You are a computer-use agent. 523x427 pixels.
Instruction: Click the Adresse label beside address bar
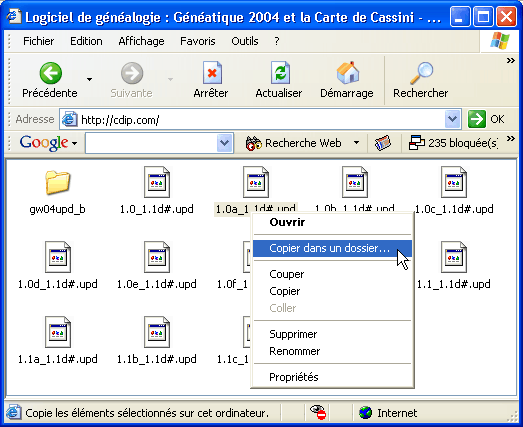(35, 119)
